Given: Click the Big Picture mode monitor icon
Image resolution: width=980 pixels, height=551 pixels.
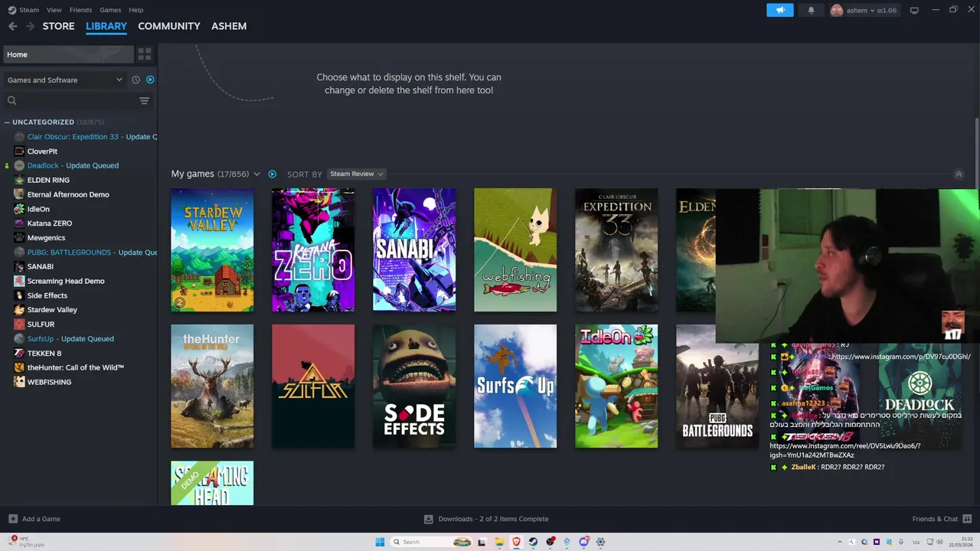Looking at the screenshot, I should [914, 10].
